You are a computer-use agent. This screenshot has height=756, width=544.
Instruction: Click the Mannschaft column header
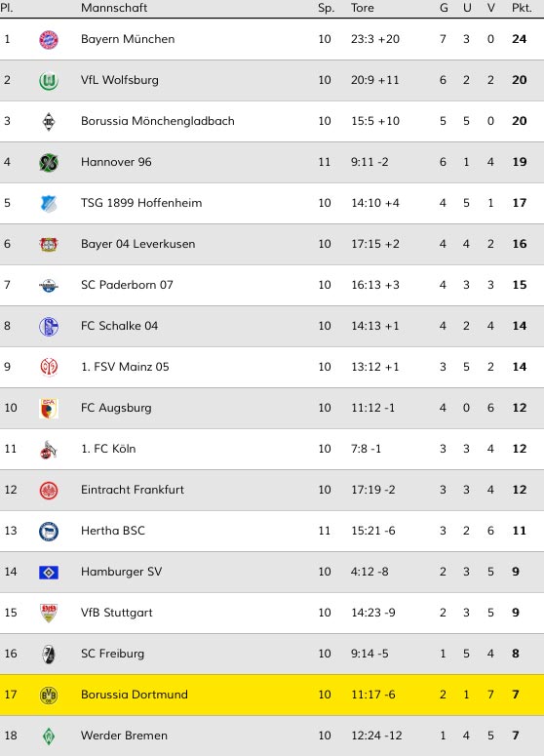click(114, 8)
